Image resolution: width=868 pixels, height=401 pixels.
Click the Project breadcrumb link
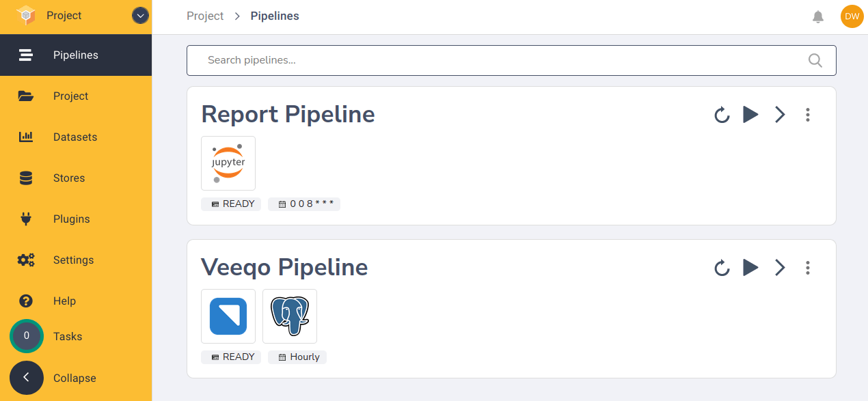point(205,16)
